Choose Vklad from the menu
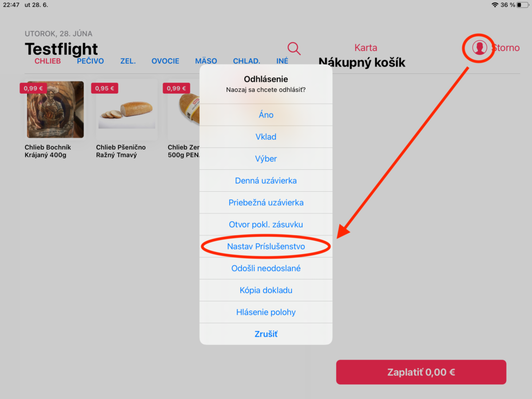532x399 pixels. coord(266,137)
